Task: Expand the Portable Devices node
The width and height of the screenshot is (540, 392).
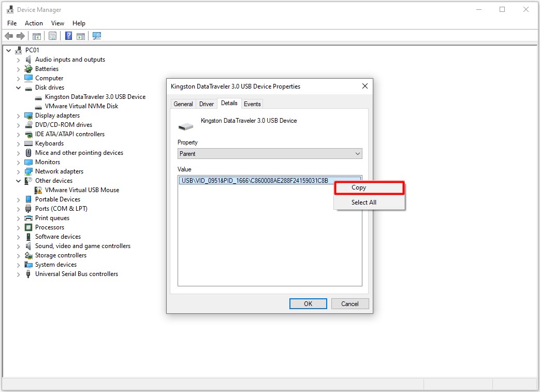Action: coord(18,199)
